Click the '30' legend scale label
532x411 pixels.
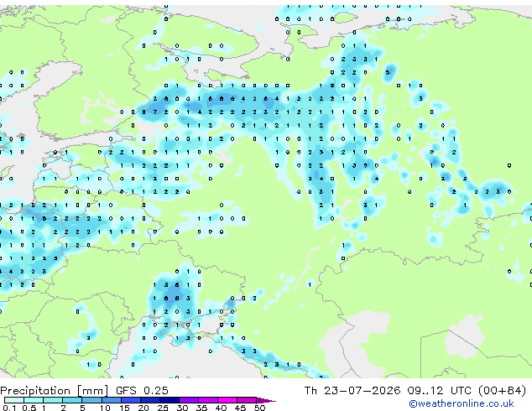(182, 408)
